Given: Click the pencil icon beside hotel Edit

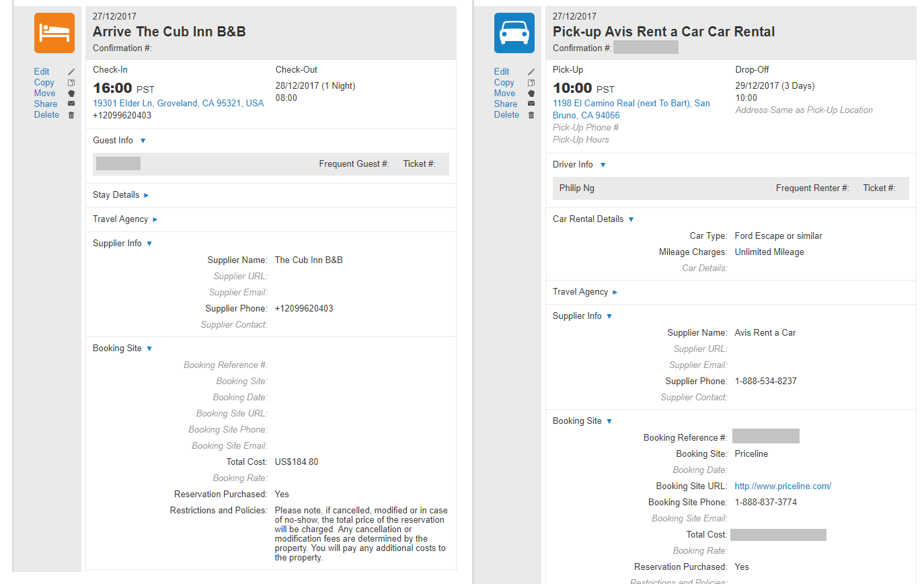Looking at the screenshot, I should 71,71.
